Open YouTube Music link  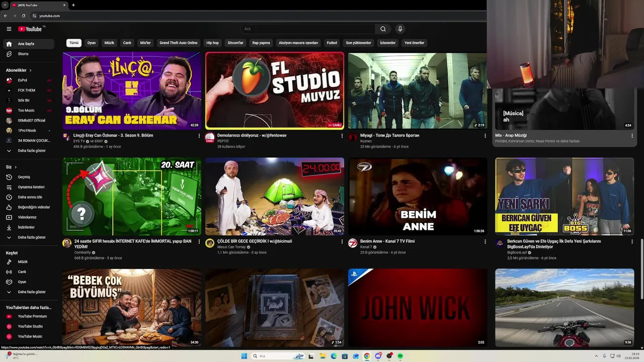coord(29,336)
